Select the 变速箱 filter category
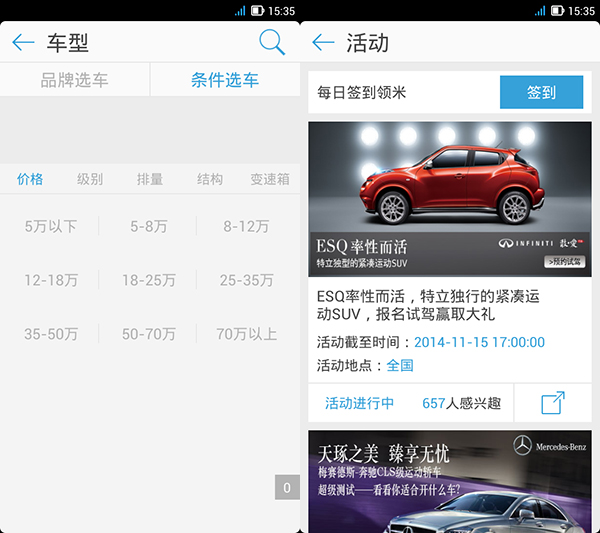 (x=269, y=179)
